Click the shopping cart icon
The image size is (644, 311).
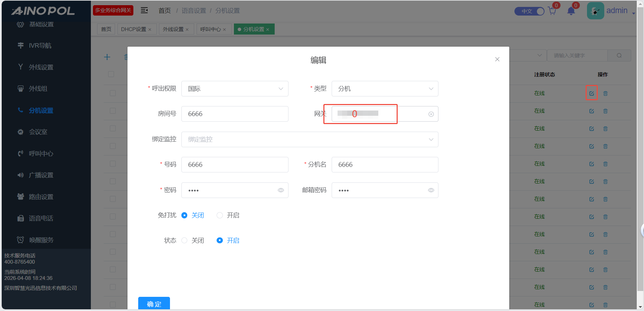(x=552, y=11)
